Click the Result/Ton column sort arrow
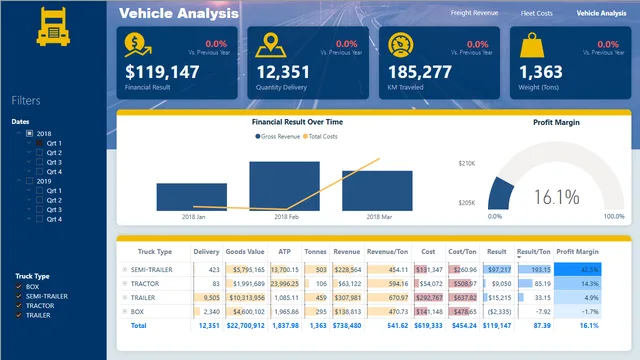Viewport: 640px width, 360px height. click(x=519, y=258)
